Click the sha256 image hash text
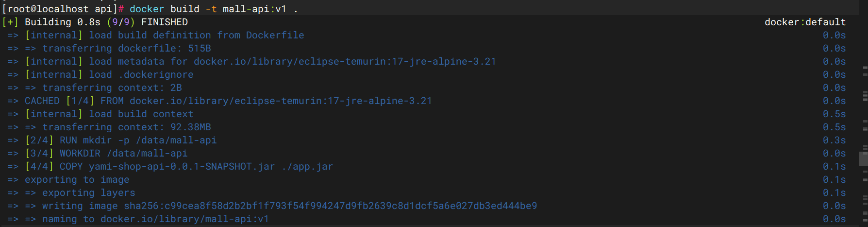This screenshot has height=227, width=868. pos(330,206)
